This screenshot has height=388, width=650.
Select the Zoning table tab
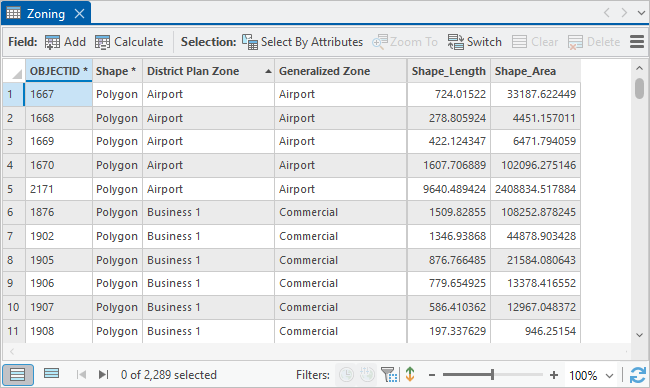pyautogui.click(x=46, y=14)
